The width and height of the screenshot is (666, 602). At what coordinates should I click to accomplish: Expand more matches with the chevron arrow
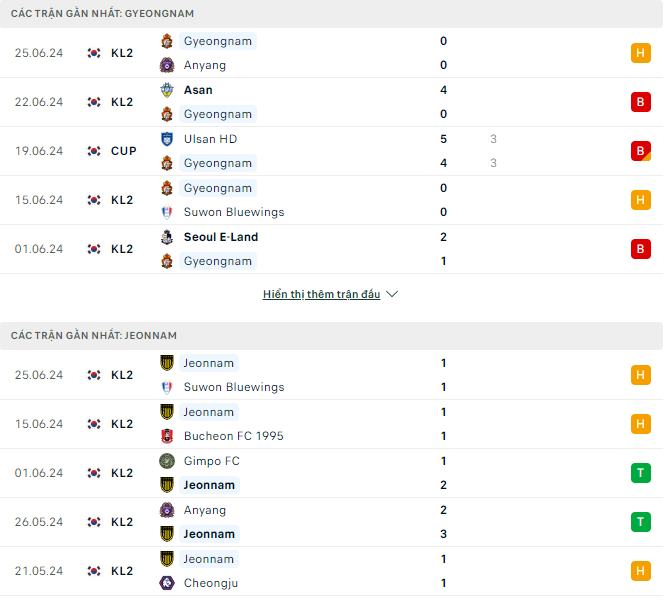point(392,294)
